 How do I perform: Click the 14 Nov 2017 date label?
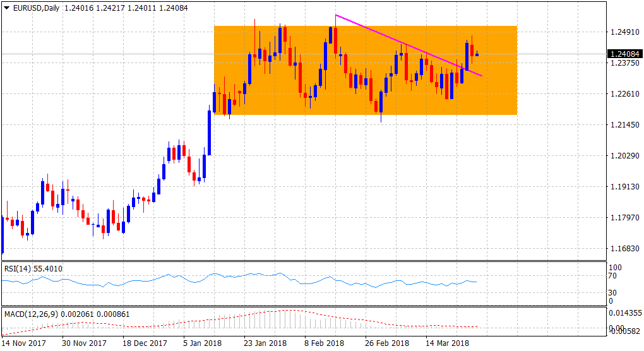pyautogui.click(x=23, y=343)
